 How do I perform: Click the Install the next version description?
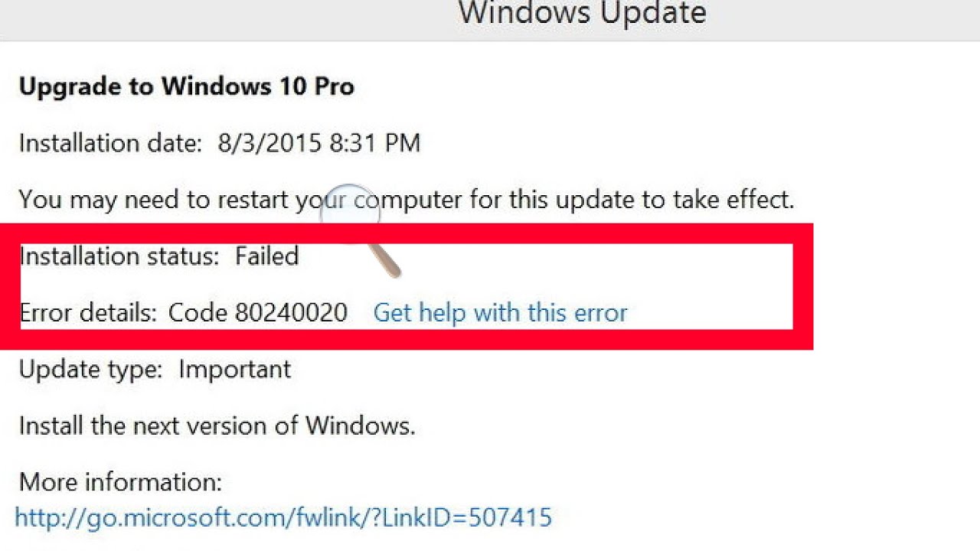click(217, 425)
